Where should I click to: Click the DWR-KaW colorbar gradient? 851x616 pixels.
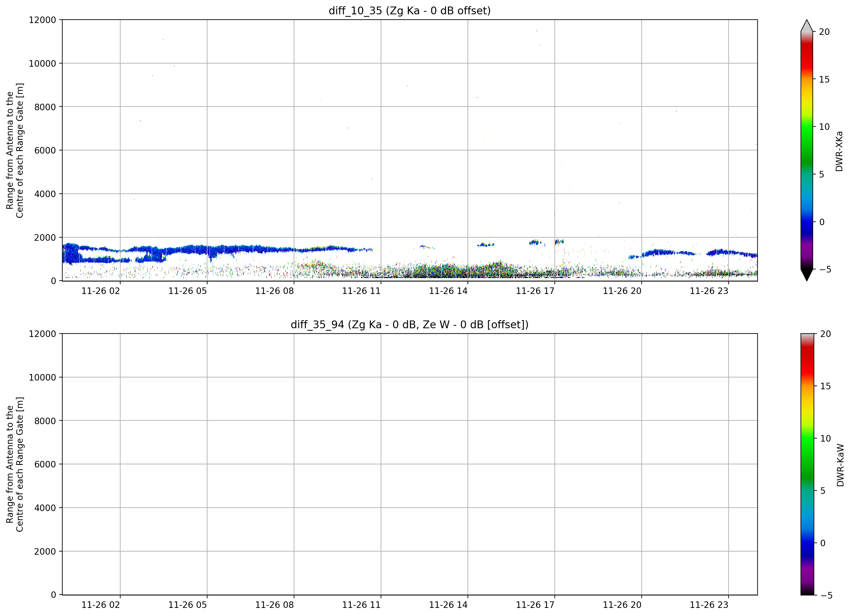point(807,464)
